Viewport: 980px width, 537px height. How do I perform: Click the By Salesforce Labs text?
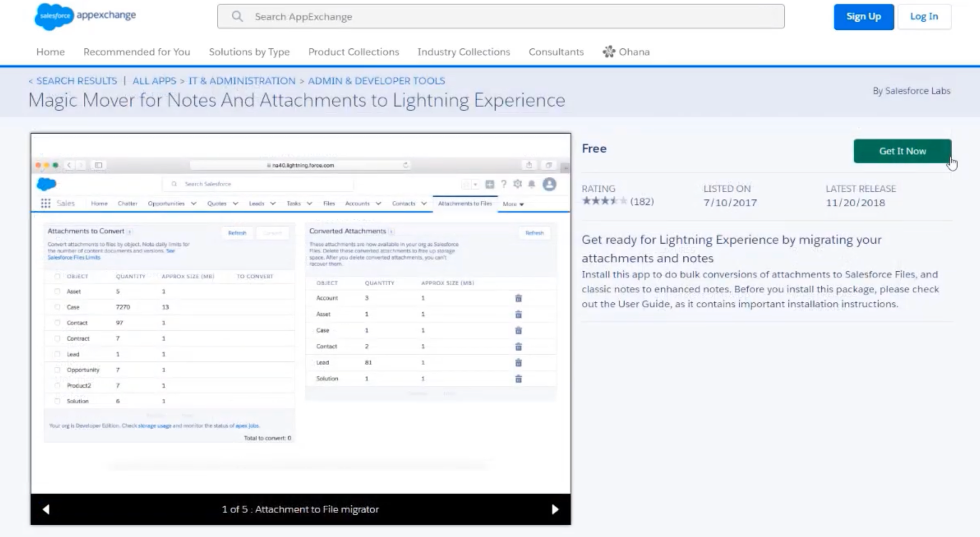coord(912,91)
